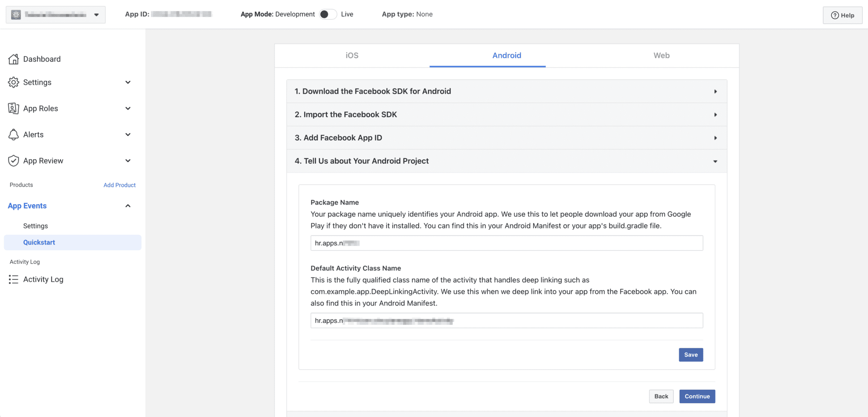868x417 pixels.
Task: Select the App Review shield icon
Action: pyautogui.click(x=13, y=160)
